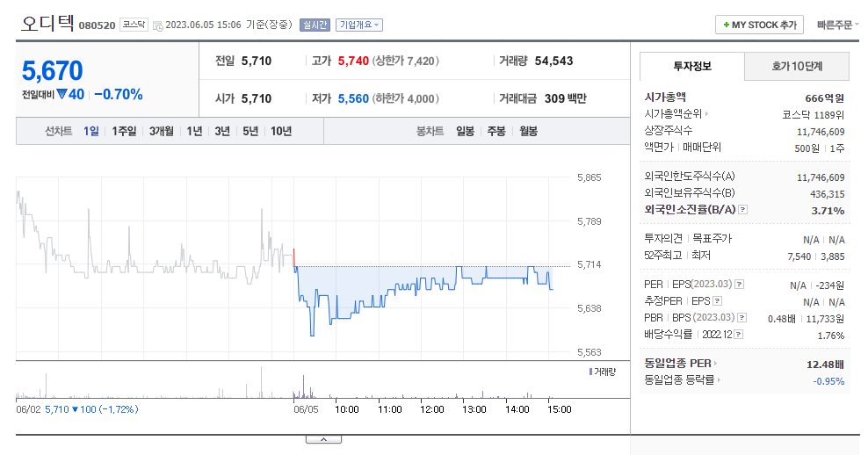This screenshot has height=455, width=868.
Task: Click the 거래량 legend marker under the chart
Action: click(x=590, y=372)
